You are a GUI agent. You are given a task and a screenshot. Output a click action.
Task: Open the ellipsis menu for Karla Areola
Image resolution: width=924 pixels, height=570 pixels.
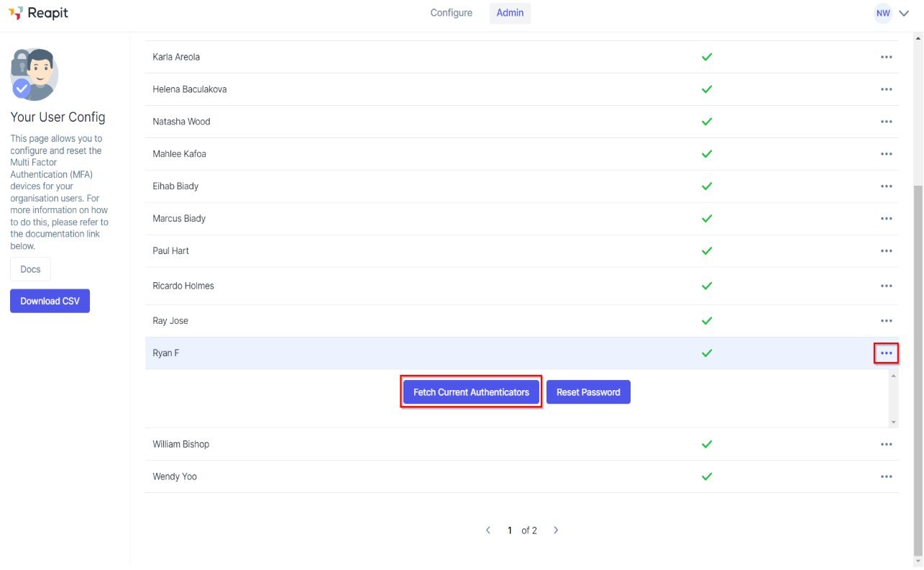tap(886, 57)
